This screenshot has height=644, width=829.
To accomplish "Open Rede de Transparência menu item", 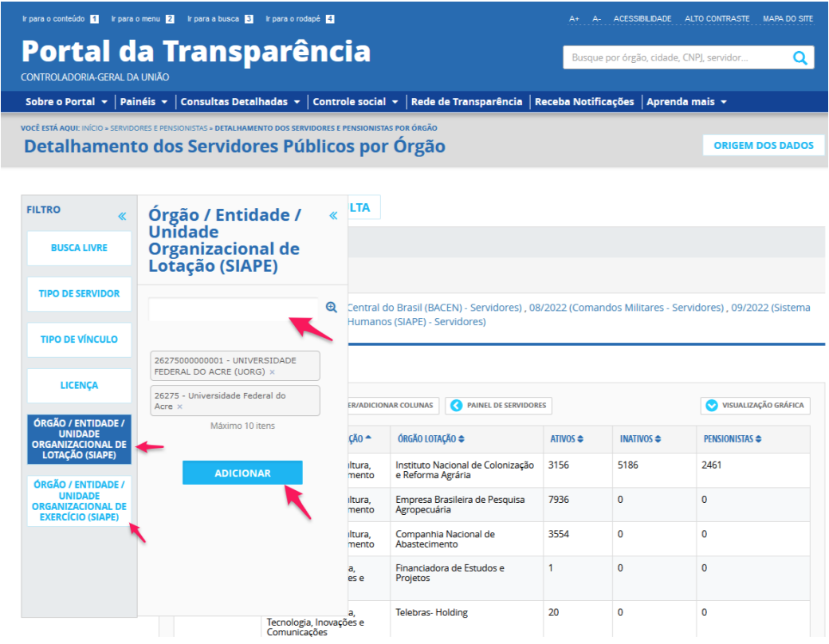I will coord(466,102).
